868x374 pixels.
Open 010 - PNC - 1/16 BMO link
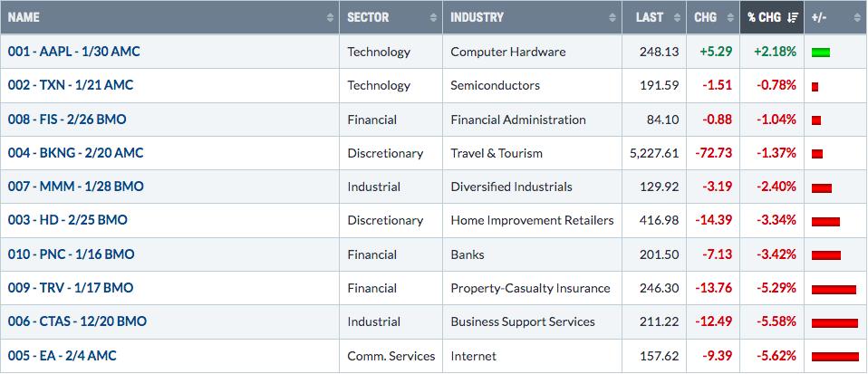pyautogui.click(x=71, y=254)
